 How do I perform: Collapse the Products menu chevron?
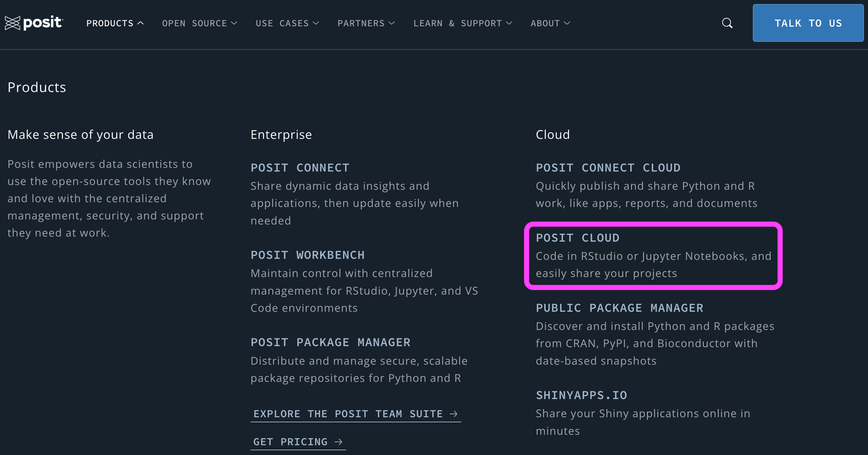(x=140, y=23)
